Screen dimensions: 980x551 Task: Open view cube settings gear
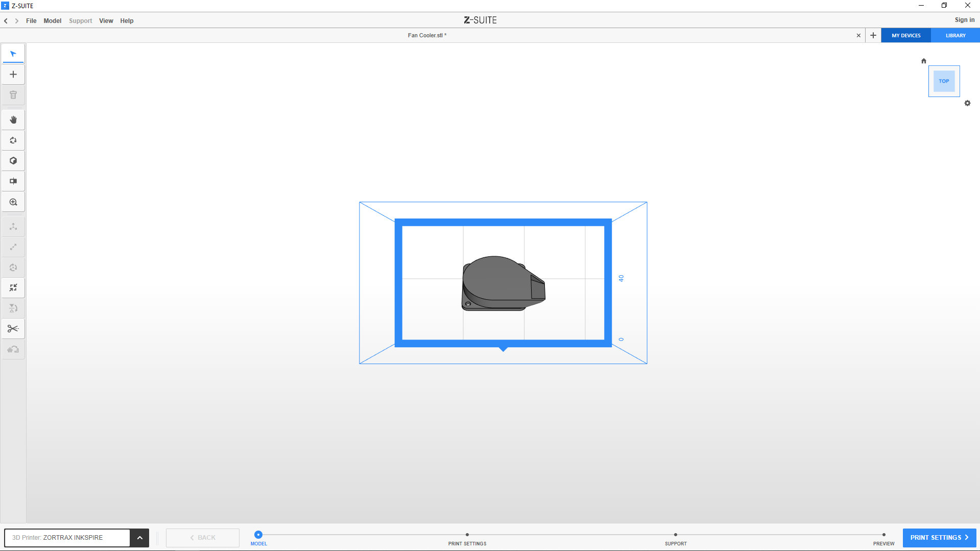click(967, 103)
